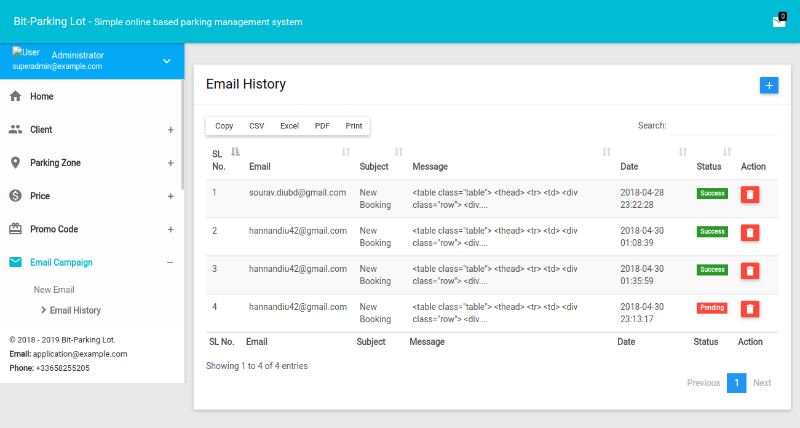Viewport: 800px width, 428px height.
Task: Delete the email record in row 1
Action: tap(750, 195)
